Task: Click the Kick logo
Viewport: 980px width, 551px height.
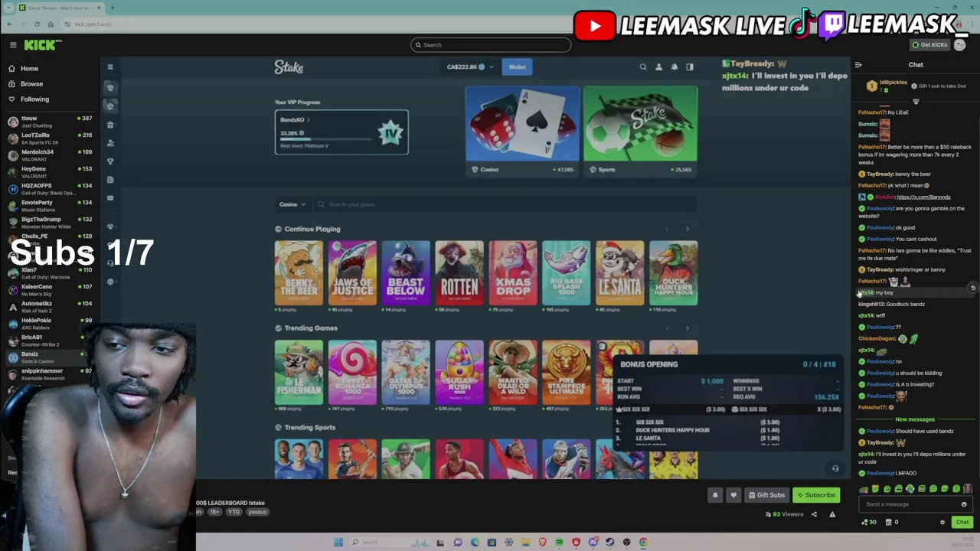Action: 39,45
